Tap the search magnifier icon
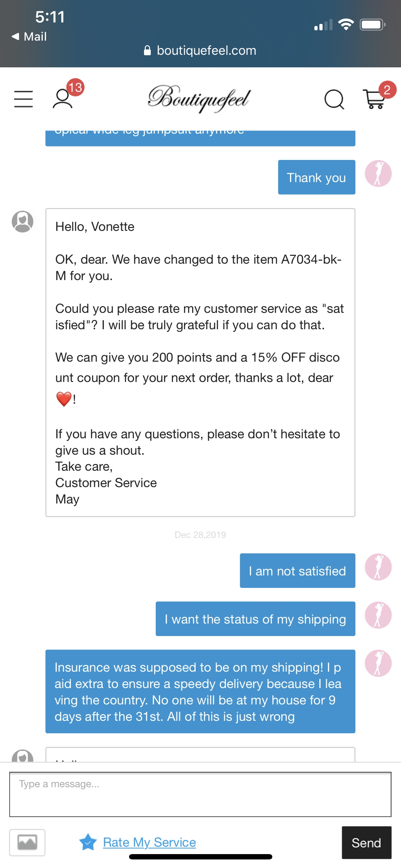 point(334,99)
